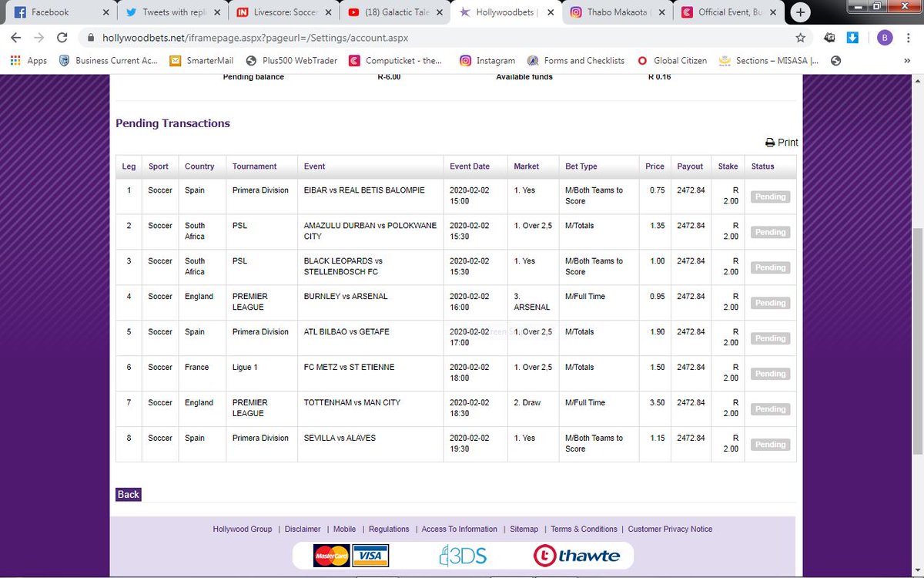The image size is (924, 578).
Task: Open the Global Citizen bookmark
Action: pos(672,60)
